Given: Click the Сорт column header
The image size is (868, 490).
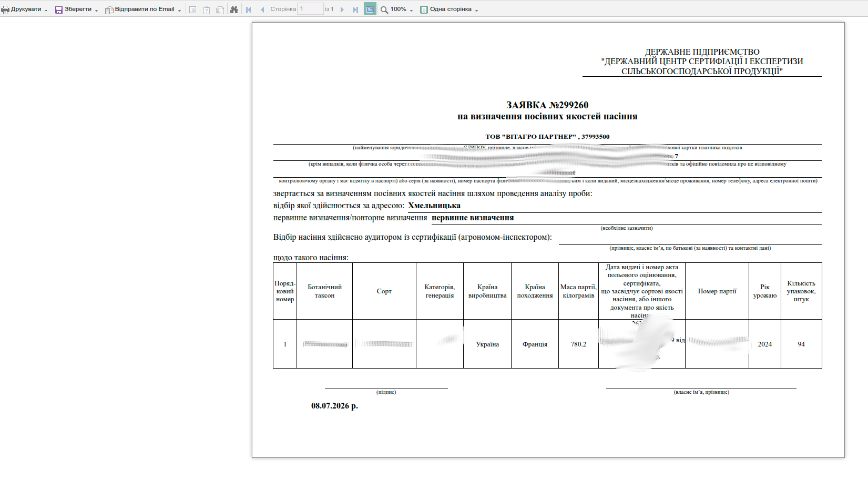Looking at the screenshot, I should (x=384, y=291).
